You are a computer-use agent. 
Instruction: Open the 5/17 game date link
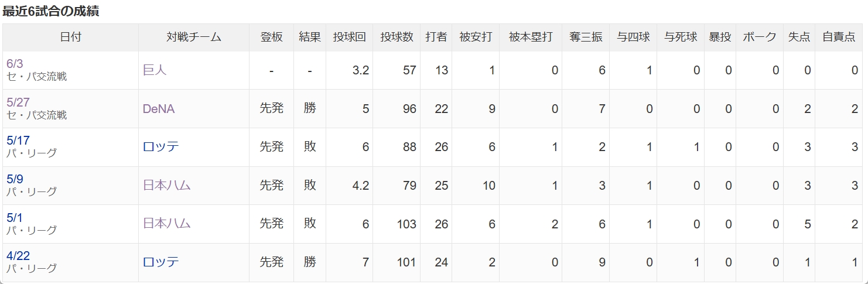[18, 141]
